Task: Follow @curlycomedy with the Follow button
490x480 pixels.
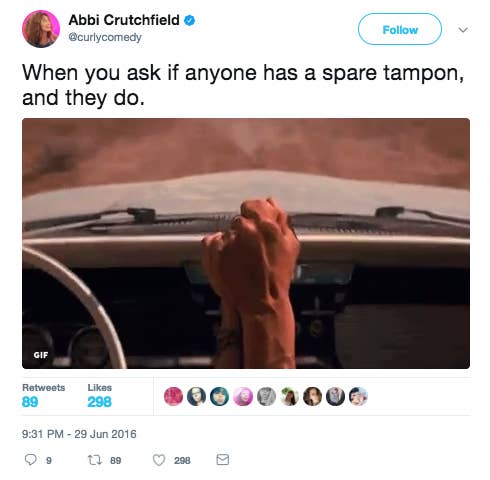Action: pyautogui.click(x=400, y=29)
